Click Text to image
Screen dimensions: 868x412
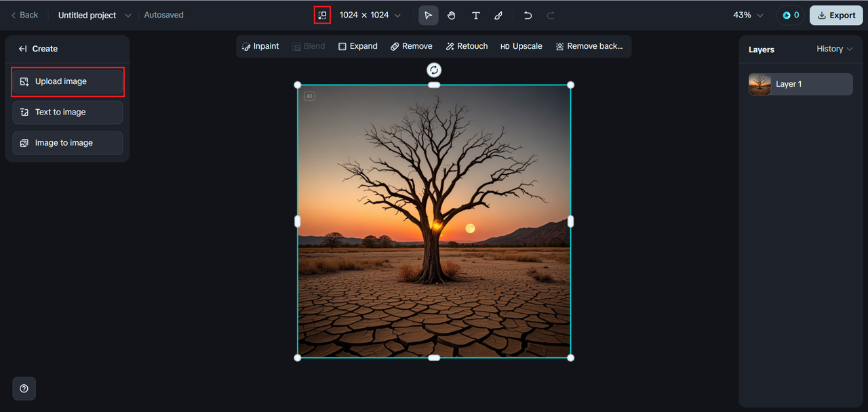[x=68, y=112]
